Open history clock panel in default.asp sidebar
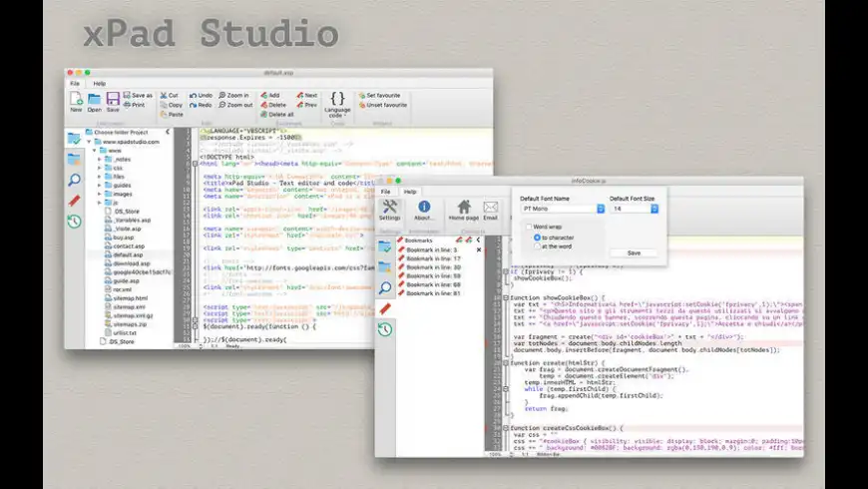 pyautogui.click(x=74, y=222)
